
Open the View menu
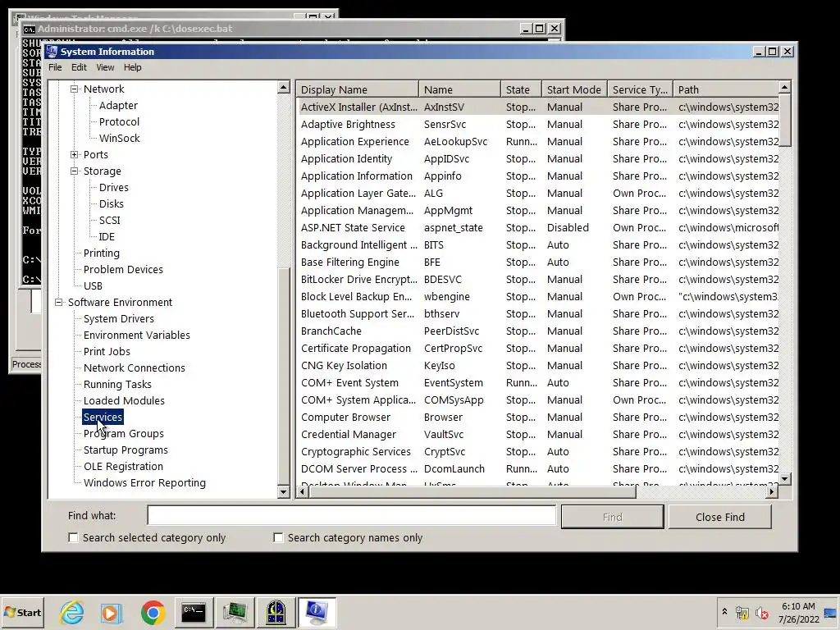(x=105, y=67)
